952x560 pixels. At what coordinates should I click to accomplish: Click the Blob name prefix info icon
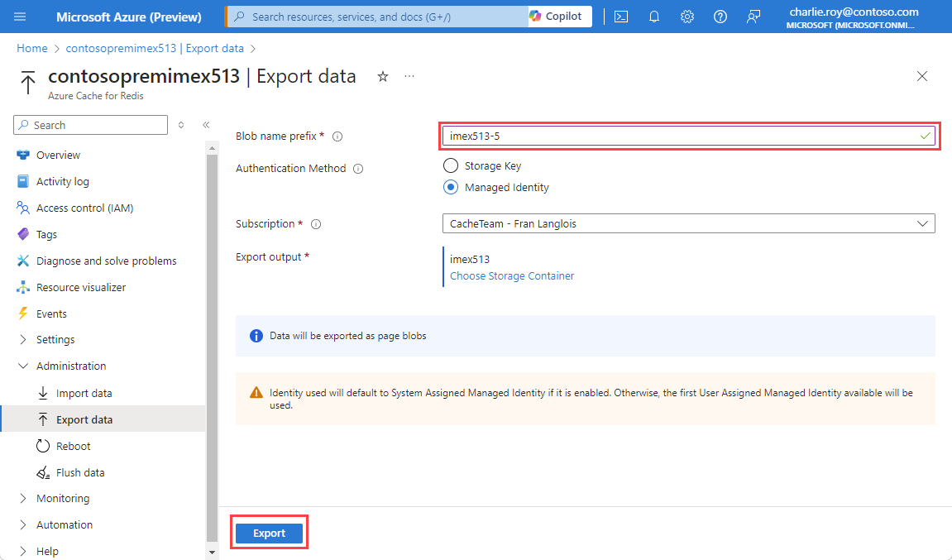pyautogui.click(x=337, y=136)
